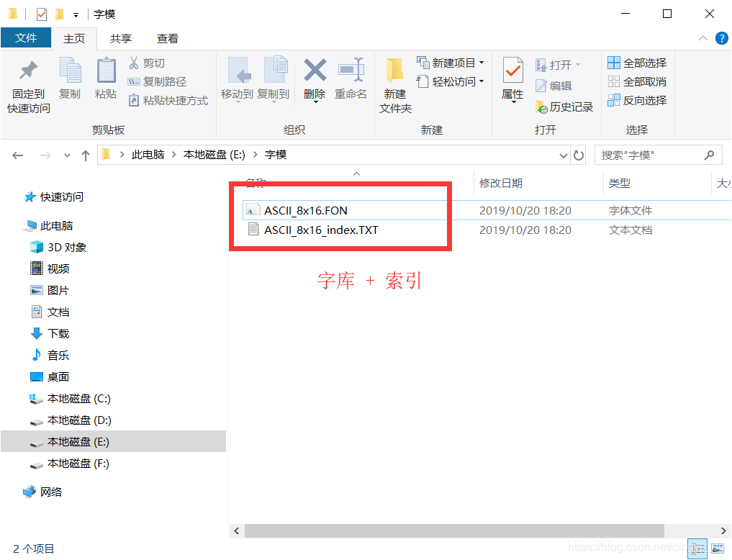Click History (历史记录) in ribbon
The image size is (732, 560).
(x=564, y=107)
